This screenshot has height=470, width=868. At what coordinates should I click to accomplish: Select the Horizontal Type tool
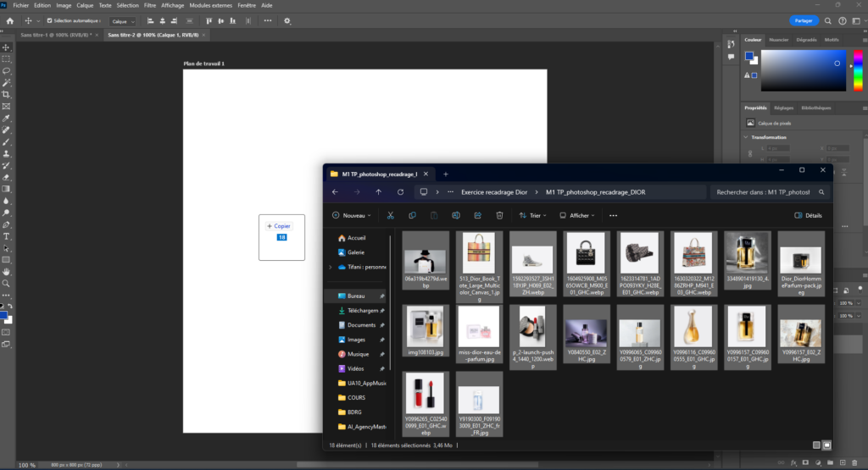pyautogui.click(x=7, y=236)
